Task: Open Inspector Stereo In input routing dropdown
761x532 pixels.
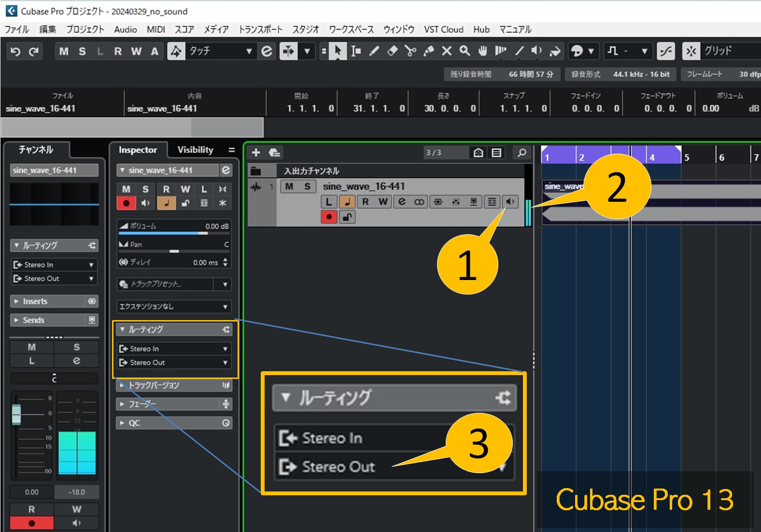Action: (x=174, y=349)
